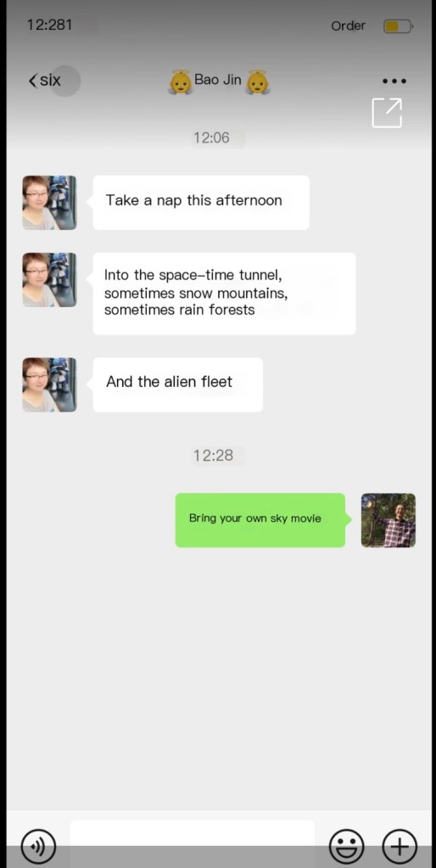The image size is (436, 868).
Task: Open avatar beside space-time tunnel message
Action: click(49, 279)
